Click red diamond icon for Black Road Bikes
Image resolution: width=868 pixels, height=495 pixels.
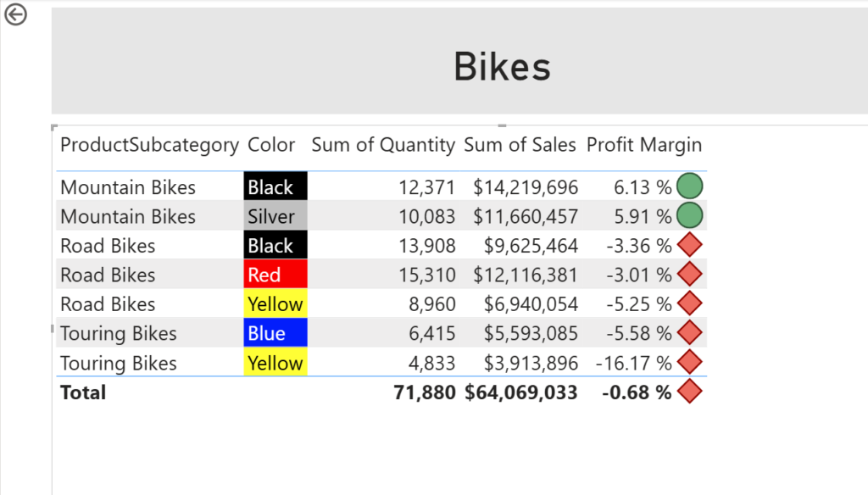(690, 246)
